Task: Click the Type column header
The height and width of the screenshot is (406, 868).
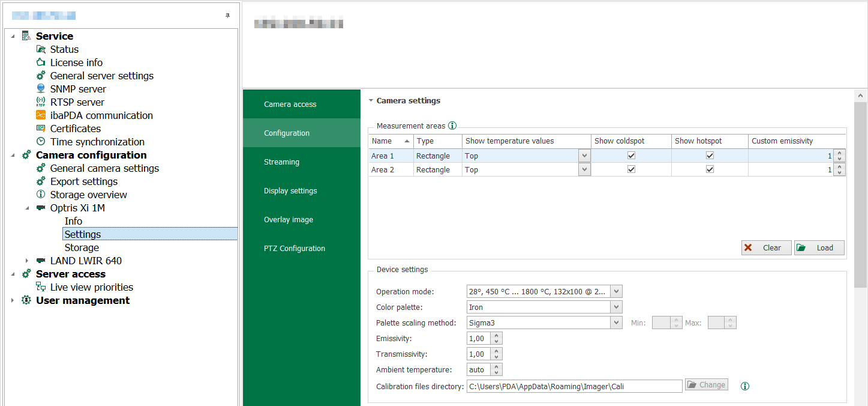Action: point(437,141)
